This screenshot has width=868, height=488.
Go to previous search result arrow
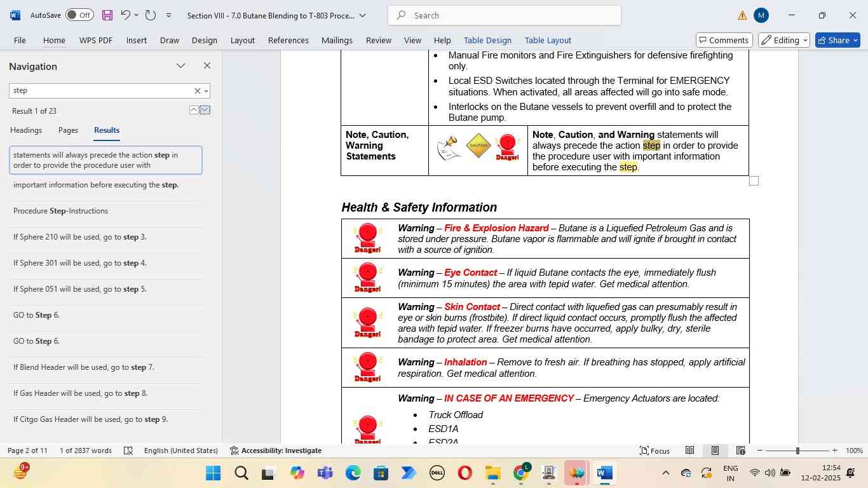coord(193,111)
